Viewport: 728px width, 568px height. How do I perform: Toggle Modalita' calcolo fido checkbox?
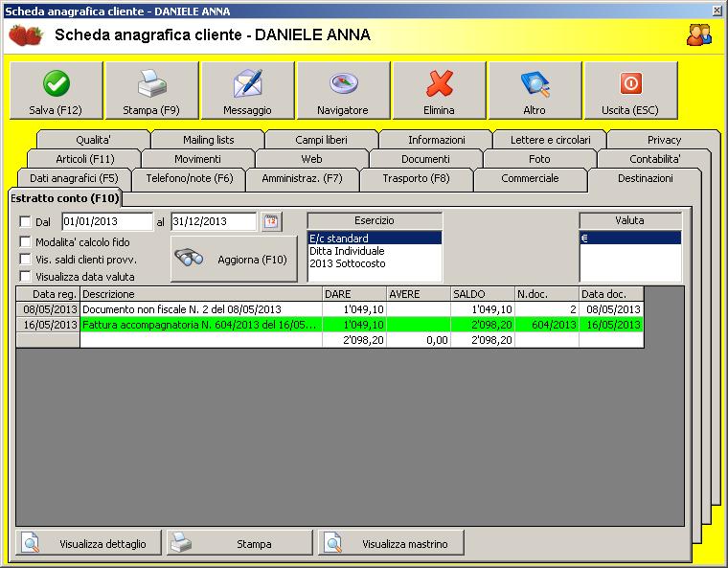pyautogui.click(x=26, y=241)
